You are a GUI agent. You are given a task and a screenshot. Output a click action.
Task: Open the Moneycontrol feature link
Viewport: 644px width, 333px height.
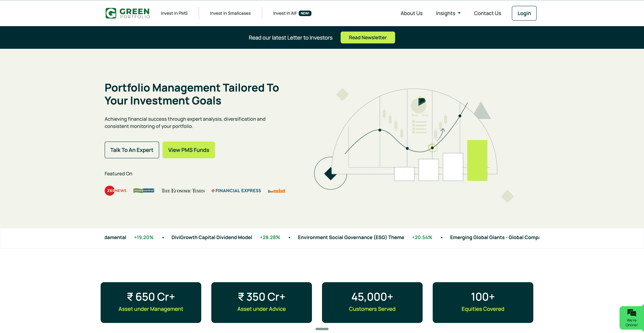point(144,190)
